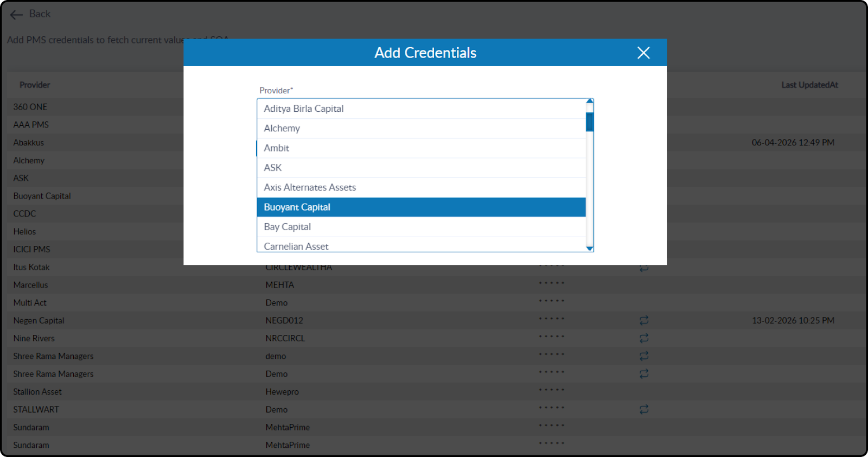This screenshot has width=868, height=457.
Task: Select the Abakkus provider row
Action: tap(29, 143)
